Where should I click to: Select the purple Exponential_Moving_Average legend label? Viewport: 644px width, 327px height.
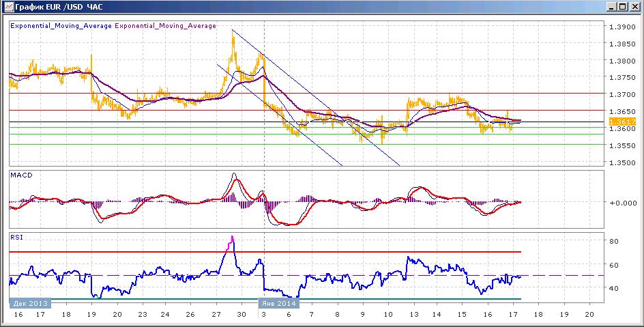click(166, 25)
